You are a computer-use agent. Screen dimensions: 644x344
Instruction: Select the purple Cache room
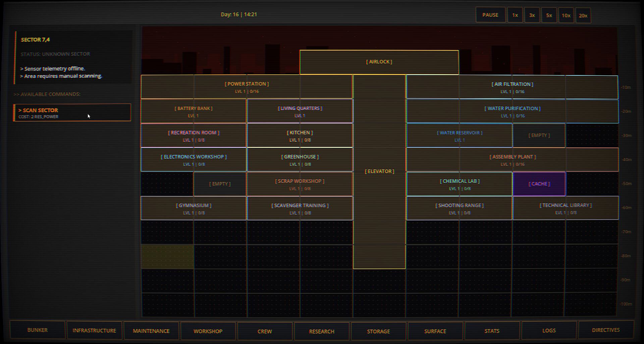pos(539,184)
